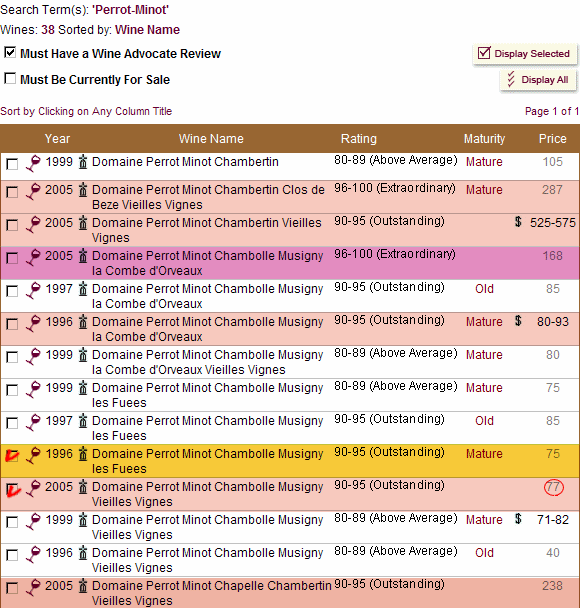Select checkbox for 2005 Clos de Beze
Image resolution: width=580 pixels, height=608 pixels.
12,192
